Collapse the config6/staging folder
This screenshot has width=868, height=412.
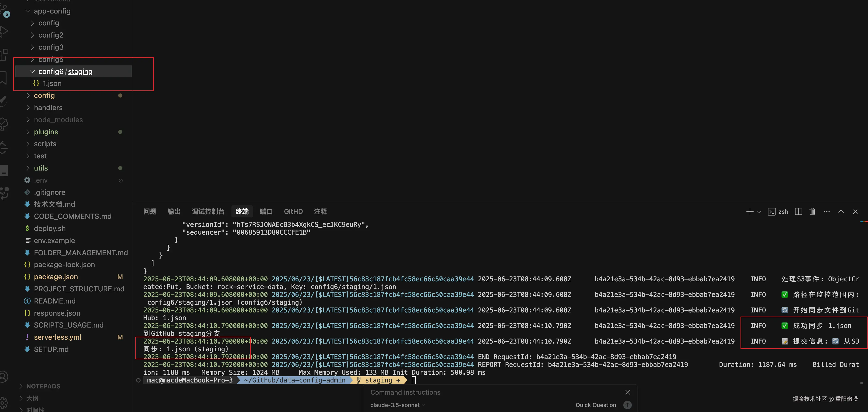pos(32,71)
